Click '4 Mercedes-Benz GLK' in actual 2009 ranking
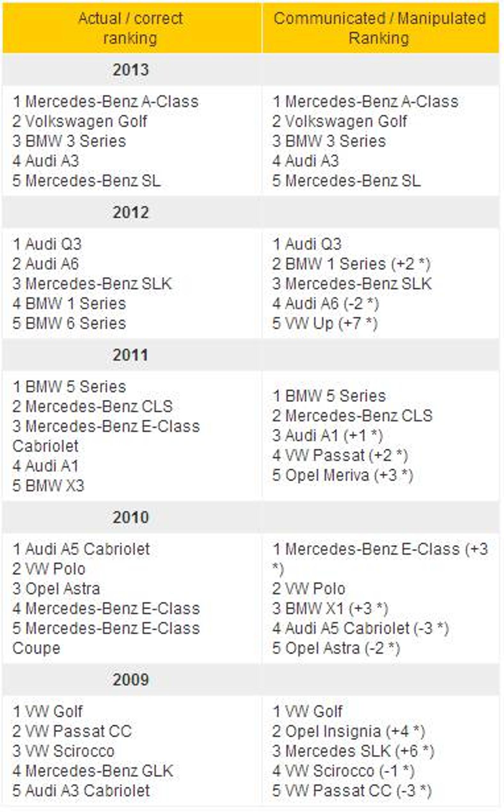 [93, 771]
